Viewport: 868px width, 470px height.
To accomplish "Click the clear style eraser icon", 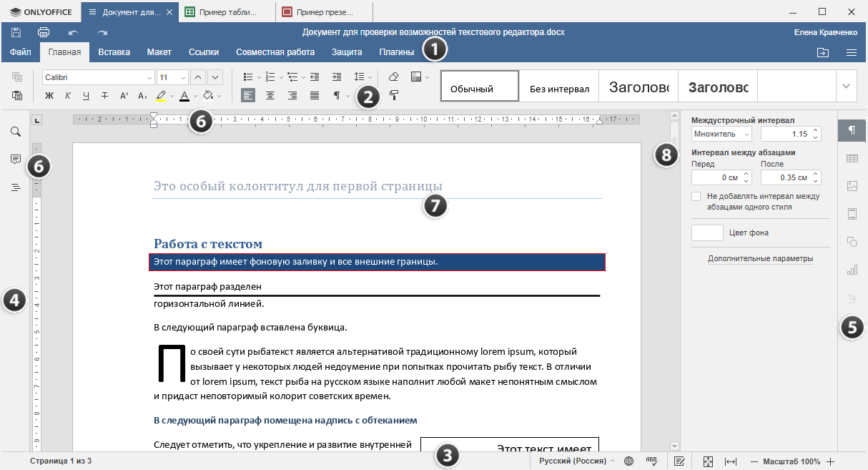I will 393,77.
